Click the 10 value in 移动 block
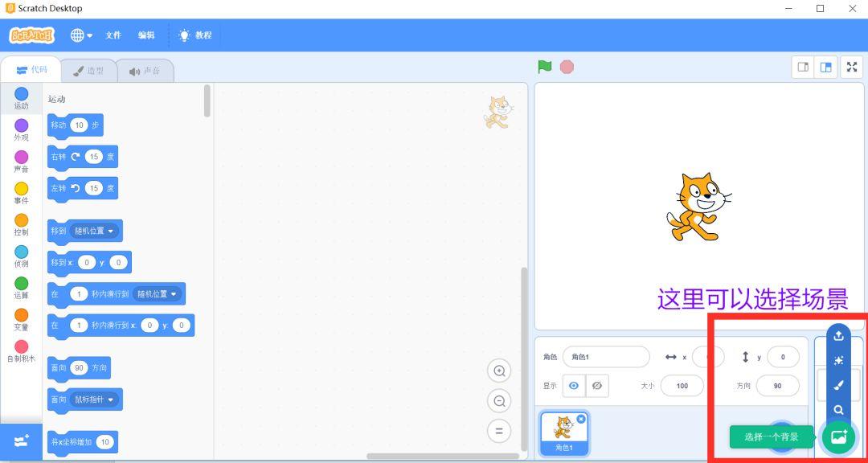This screenshot has width=868, height=463. [x=79, y=125]
